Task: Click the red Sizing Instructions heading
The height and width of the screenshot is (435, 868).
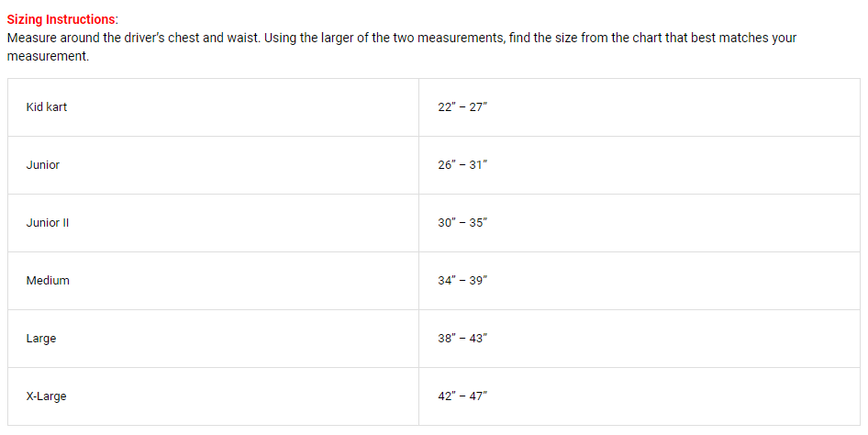Action: click(62, 19)
